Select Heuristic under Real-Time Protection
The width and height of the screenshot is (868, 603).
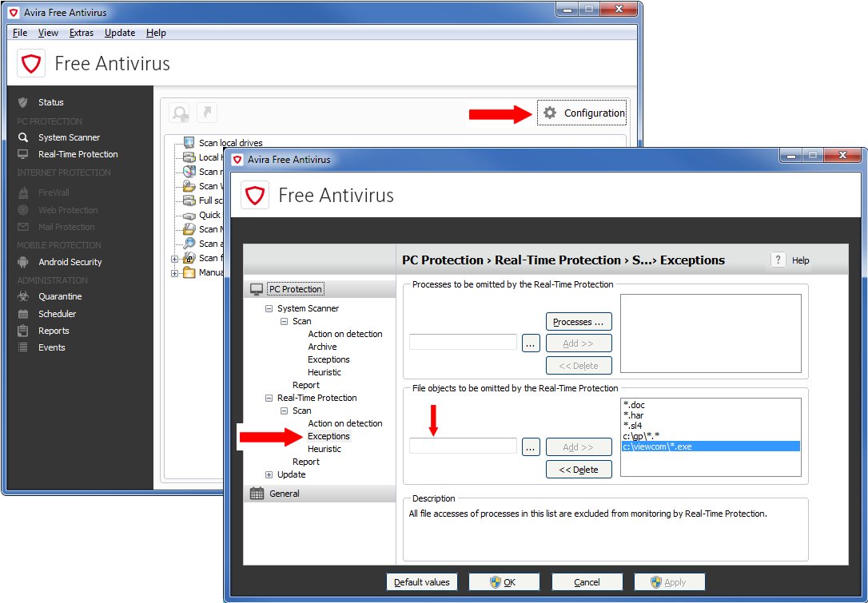coord(325,449)
